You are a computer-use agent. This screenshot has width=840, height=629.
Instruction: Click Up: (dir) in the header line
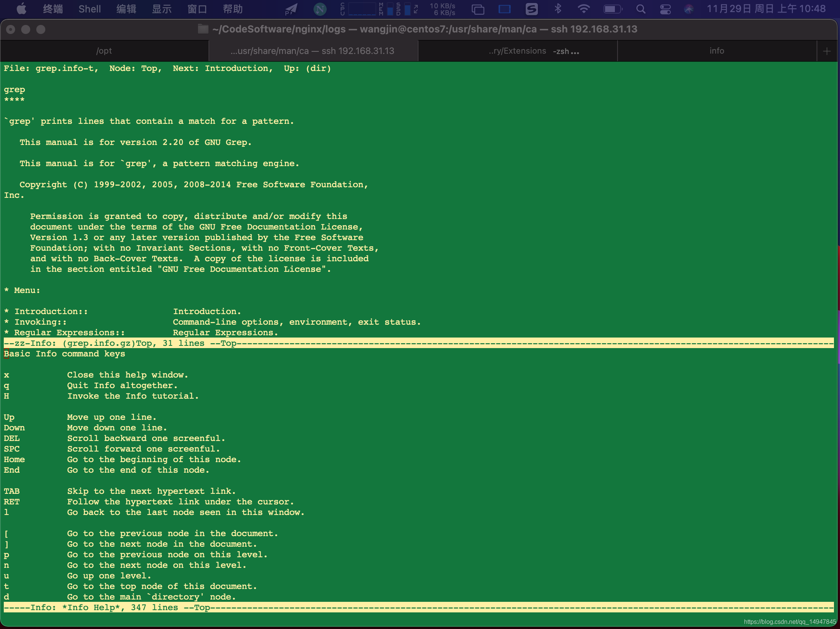pyautogui.click(x=307, y=69)
